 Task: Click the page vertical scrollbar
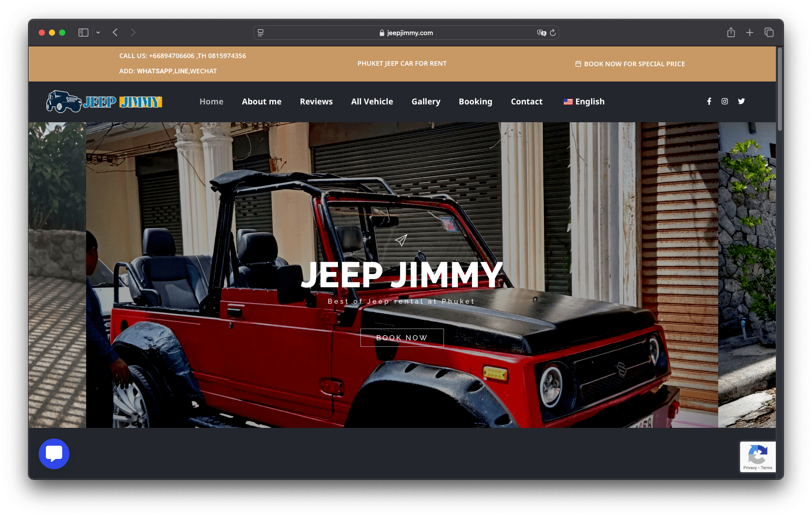point(779,89)
